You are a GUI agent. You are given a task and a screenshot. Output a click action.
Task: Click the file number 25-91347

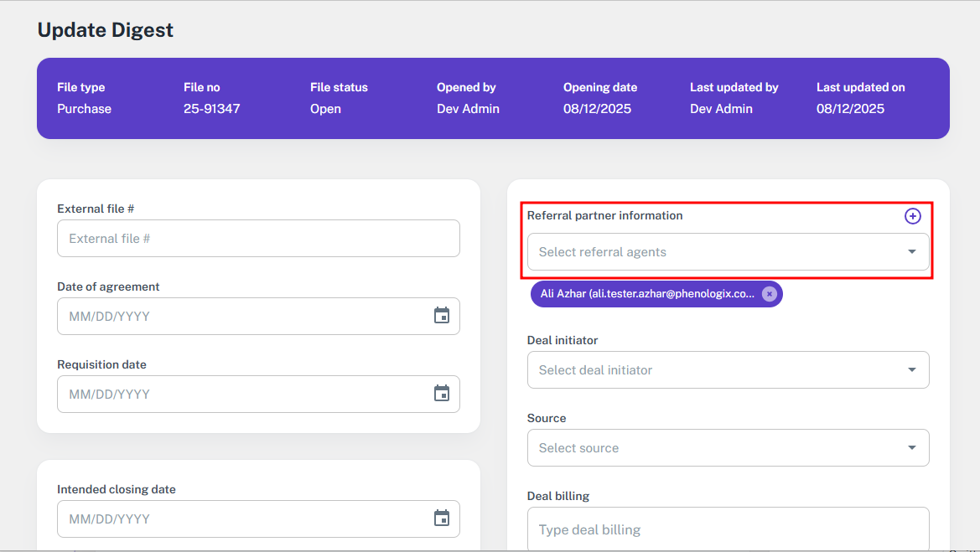tap(211, 109)
